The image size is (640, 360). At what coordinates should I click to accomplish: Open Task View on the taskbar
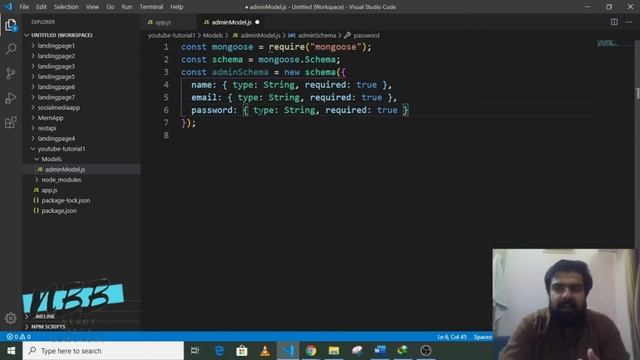tap(195, 351)
